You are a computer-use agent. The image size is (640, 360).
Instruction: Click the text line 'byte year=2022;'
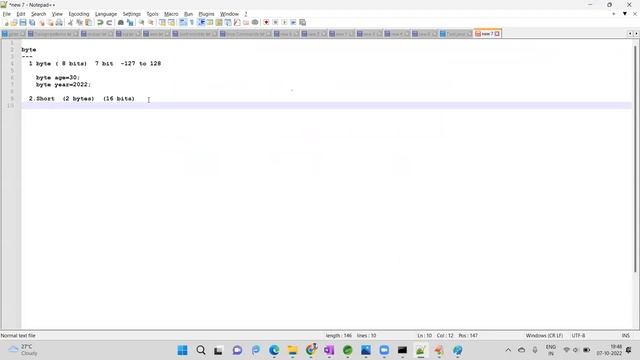pyautogui.click(x=63, y=85)
